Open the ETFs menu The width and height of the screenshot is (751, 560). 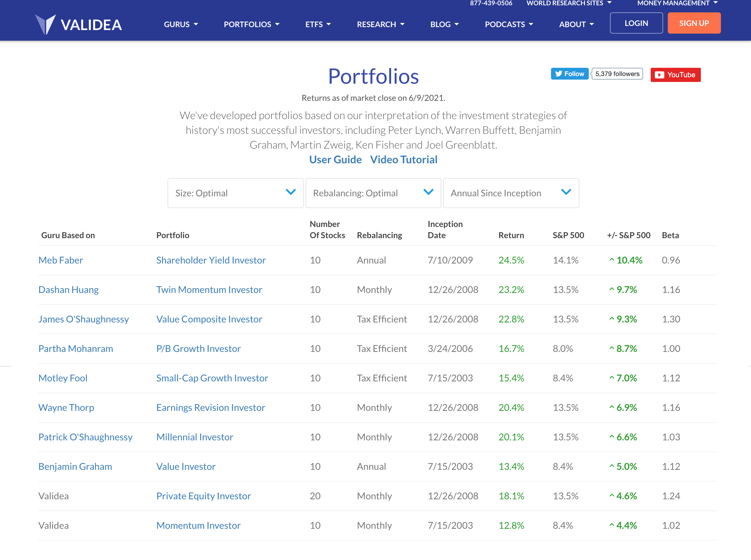318,24
